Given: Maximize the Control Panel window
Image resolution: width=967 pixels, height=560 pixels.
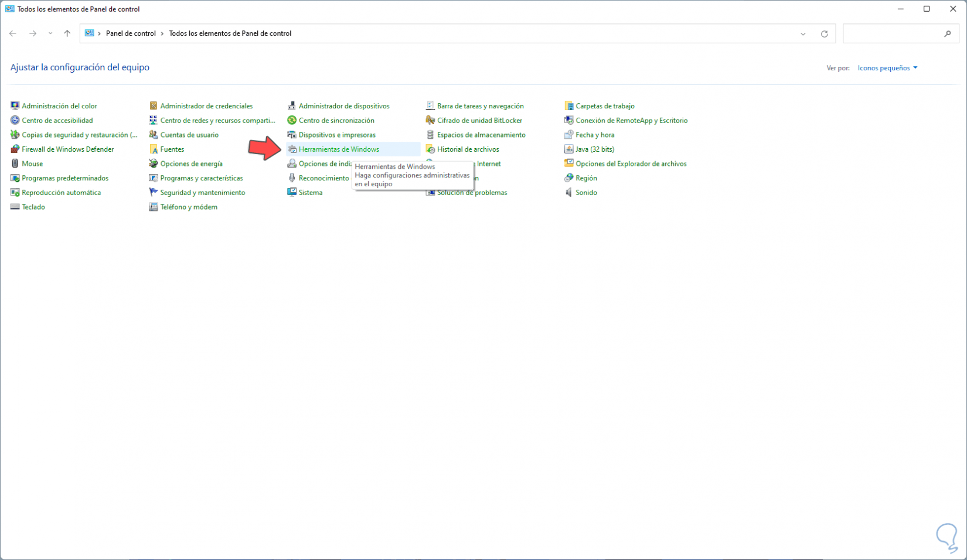Looking at the screenshot, I should tap(927, 9).
